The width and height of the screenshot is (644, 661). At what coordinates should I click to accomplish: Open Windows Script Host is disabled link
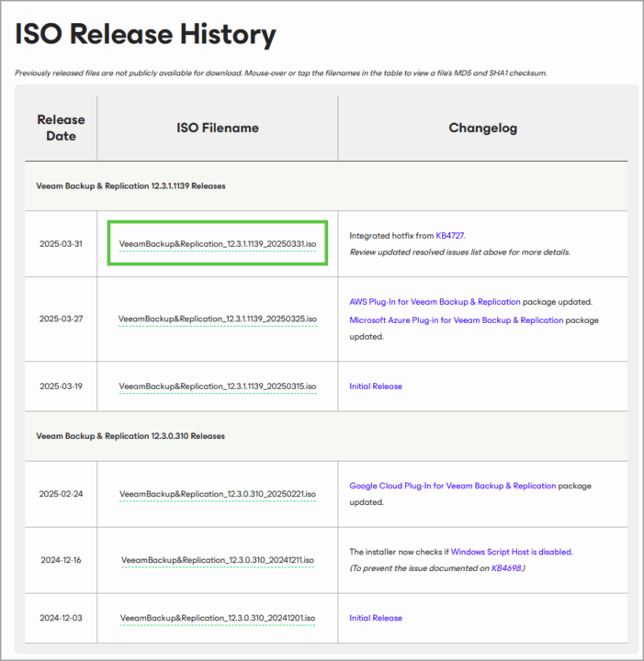coord(512,552)
